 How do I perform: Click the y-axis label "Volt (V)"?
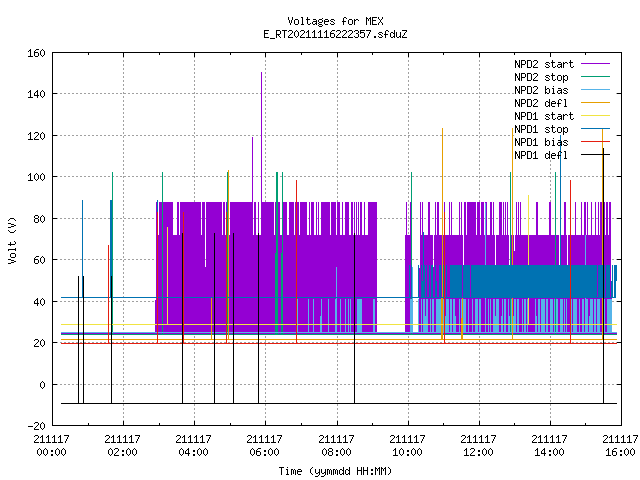13,240
